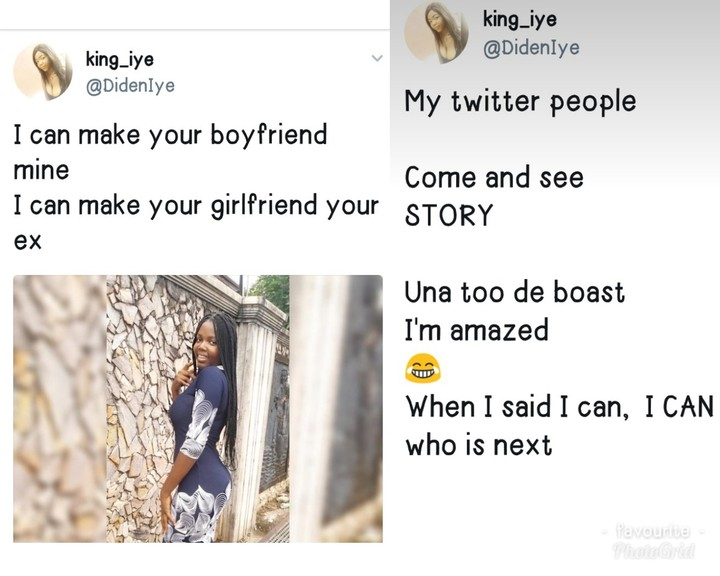Open king_iye name on right tweet

coord(519,19)
